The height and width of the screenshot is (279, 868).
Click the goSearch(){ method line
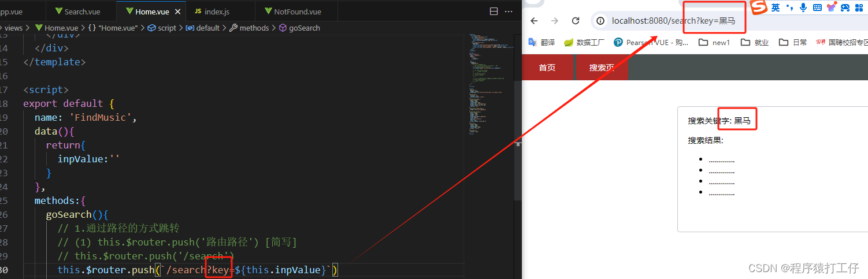[x=77, y=214]
